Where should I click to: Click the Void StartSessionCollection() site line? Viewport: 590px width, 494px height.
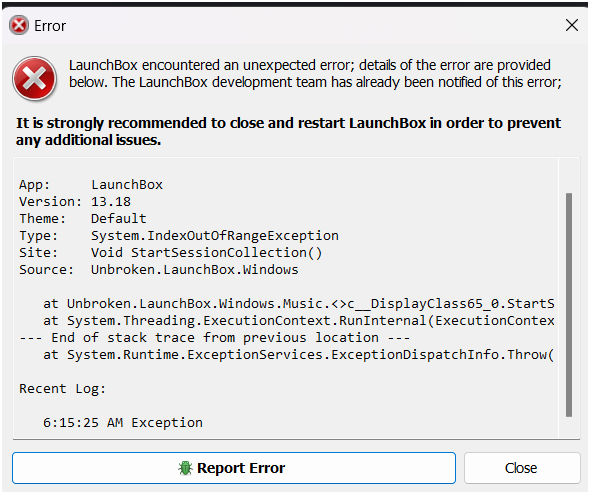coord(171,253)
